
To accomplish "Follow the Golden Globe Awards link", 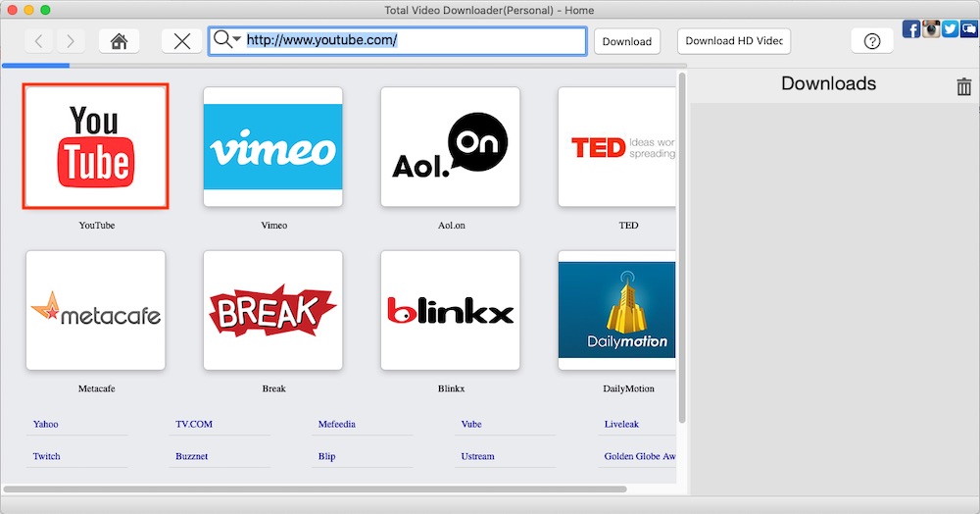I will pyautogui.click(x=639, y=456).
